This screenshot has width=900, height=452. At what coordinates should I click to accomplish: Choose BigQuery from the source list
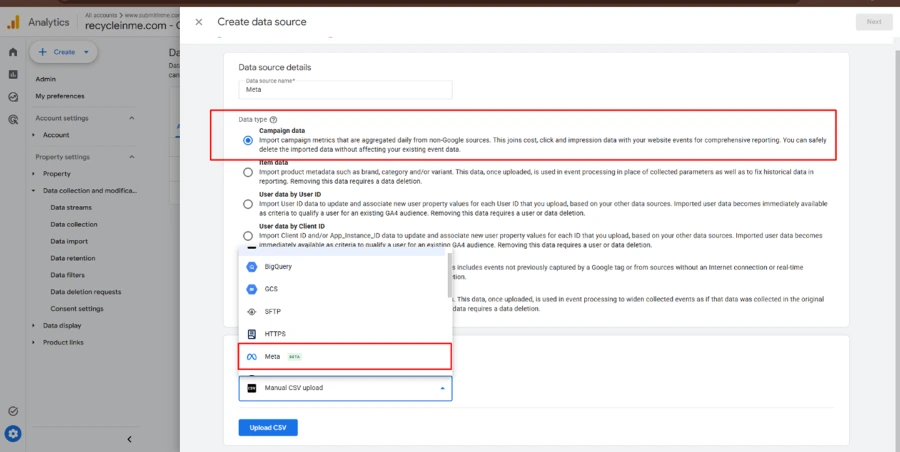point(343,266)
